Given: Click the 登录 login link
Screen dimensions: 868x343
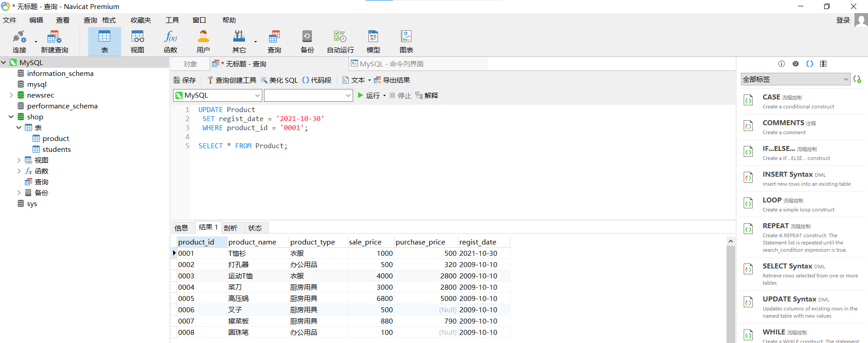Looking at the screenshot, I should coord(843,20).
